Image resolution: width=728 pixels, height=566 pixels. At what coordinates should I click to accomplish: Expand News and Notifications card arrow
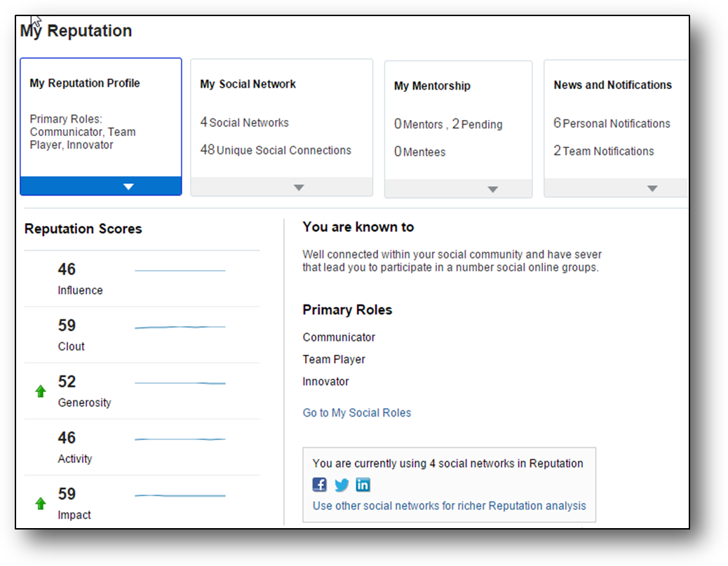652,189
